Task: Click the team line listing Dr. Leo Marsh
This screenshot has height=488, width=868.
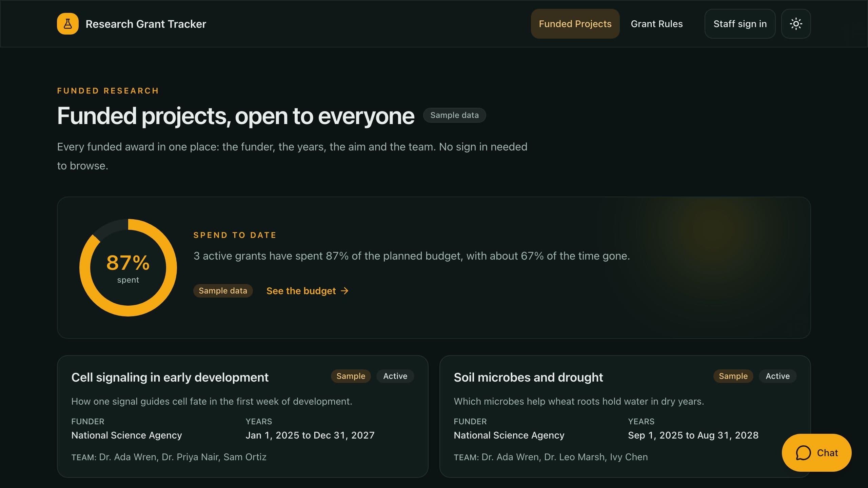Action: pos(551,457)
